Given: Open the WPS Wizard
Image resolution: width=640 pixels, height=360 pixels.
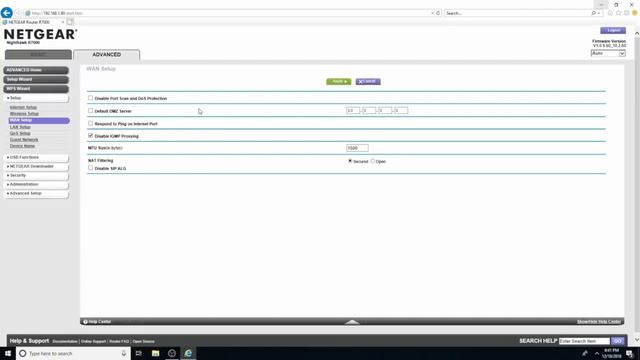Looking at the screenshot, I should [x=36, y=89].
